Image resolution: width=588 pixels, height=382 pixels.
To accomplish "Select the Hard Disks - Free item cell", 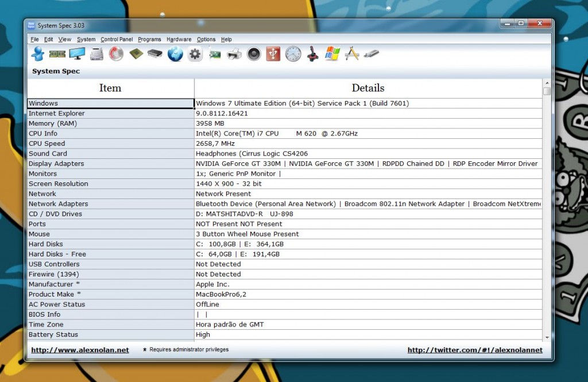I will [x=110, y=254].
